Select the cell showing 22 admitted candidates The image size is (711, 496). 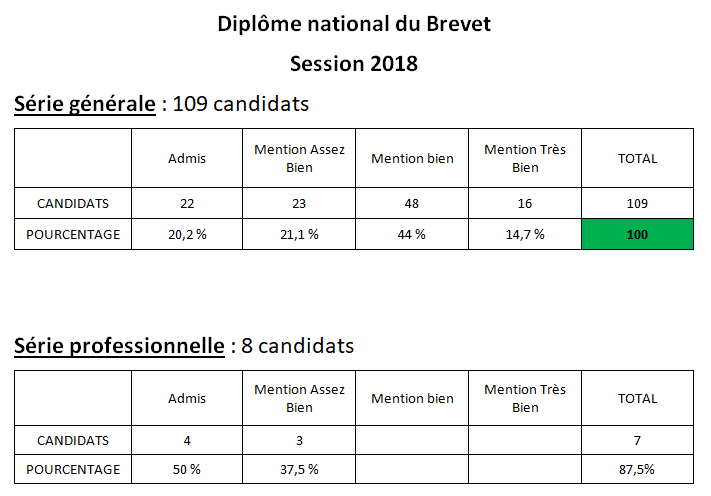[187, 204]
